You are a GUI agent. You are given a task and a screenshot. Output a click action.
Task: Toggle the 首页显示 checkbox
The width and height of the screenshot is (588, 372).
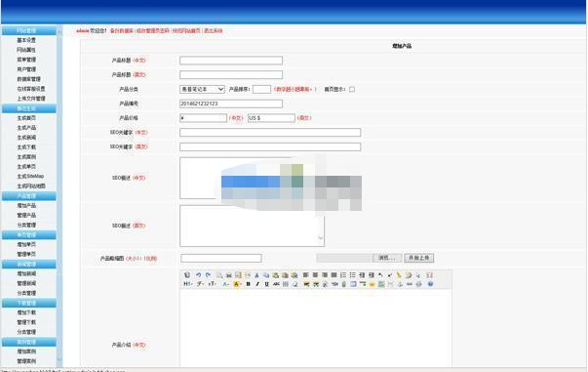point(352,90)
